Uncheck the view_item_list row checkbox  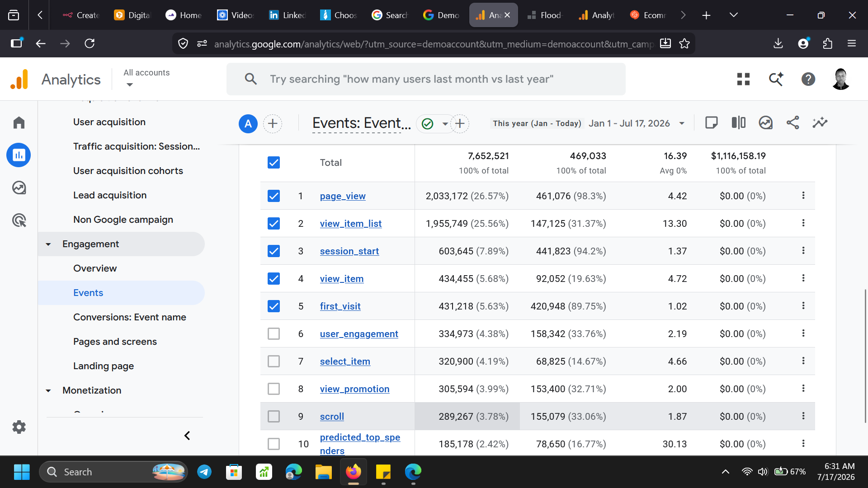(274, 223)
